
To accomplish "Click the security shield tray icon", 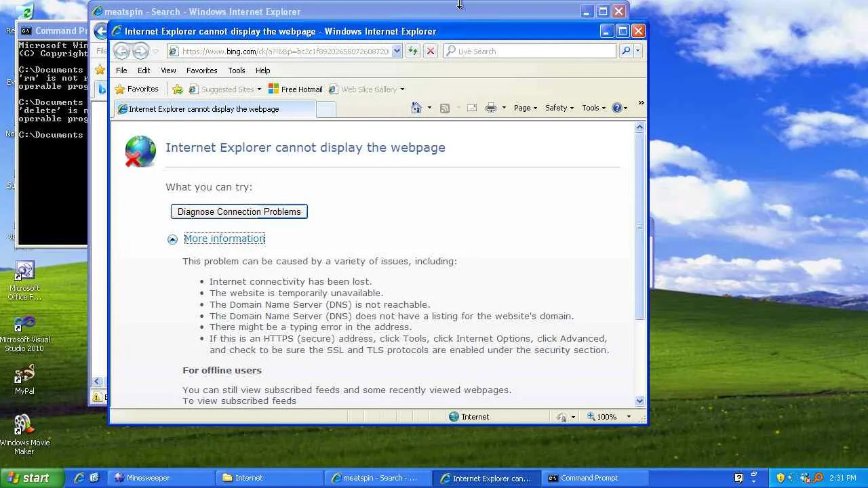I will coord(781,478).
